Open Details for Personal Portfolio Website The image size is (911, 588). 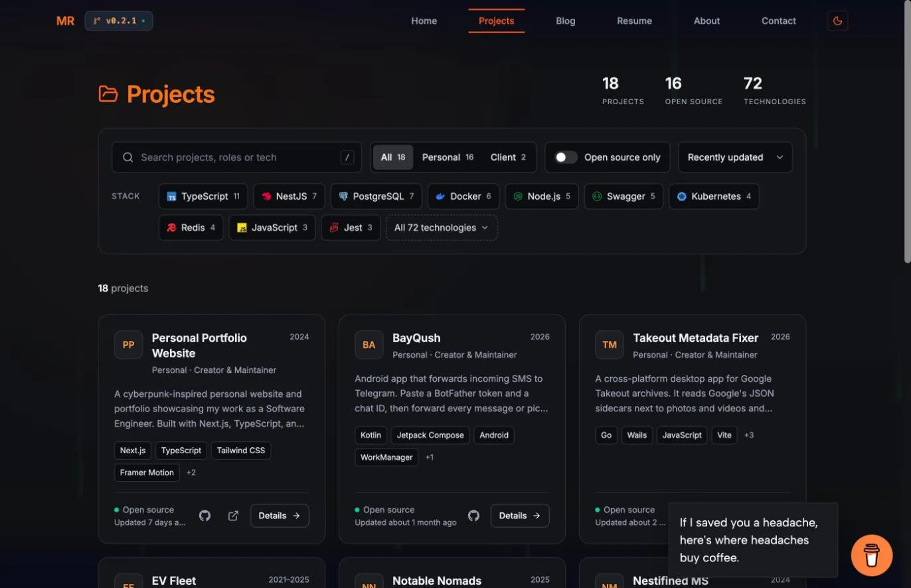coord(280,516)
